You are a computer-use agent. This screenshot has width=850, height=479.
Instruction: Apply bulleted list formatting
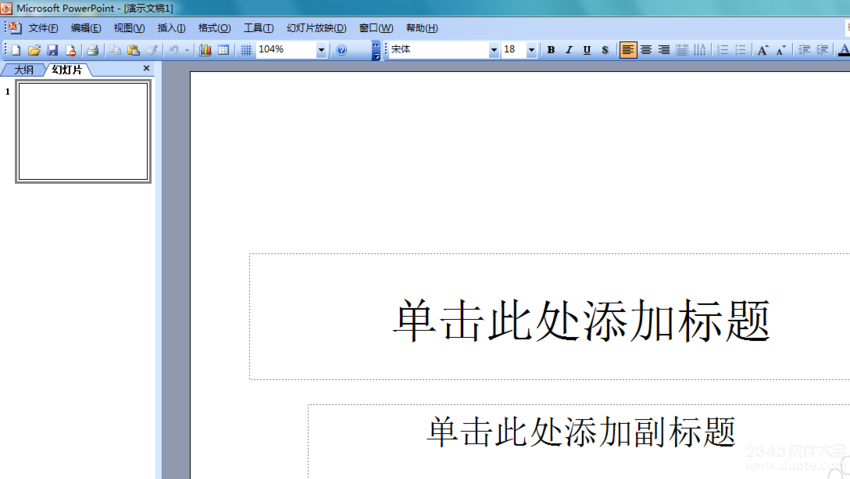[x=740, y=50]
